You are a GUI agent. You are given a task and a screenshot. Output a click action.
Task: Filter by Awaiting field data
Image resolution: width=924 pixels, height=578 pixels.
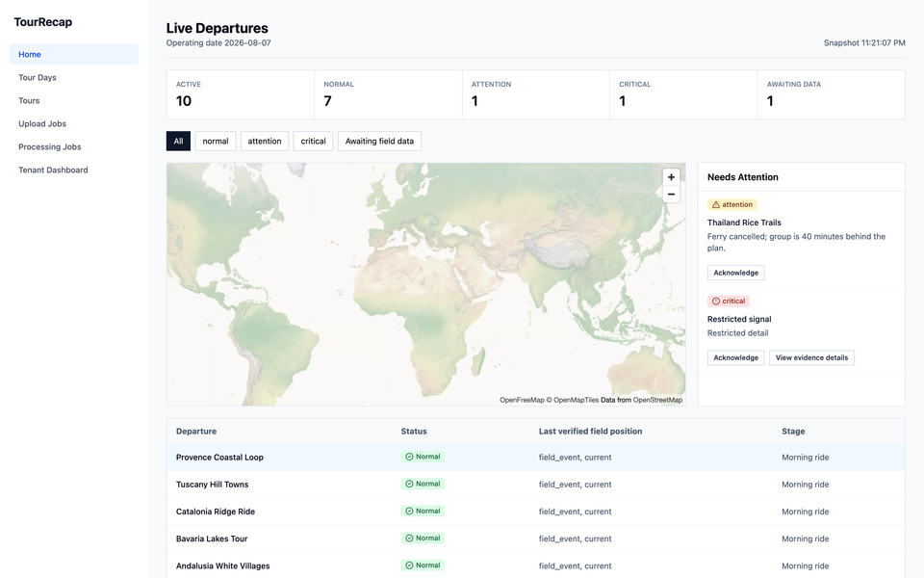click(379, 141)
